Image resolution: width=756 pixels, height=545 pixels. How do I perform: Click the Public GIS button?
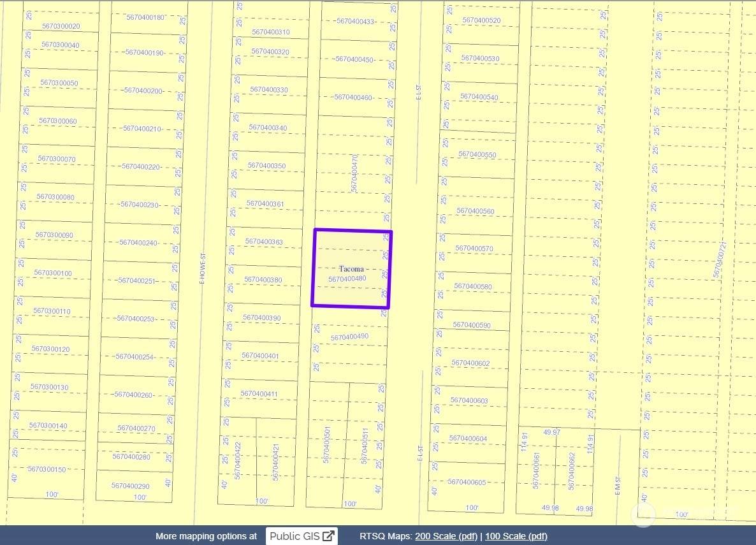point(301,536)
